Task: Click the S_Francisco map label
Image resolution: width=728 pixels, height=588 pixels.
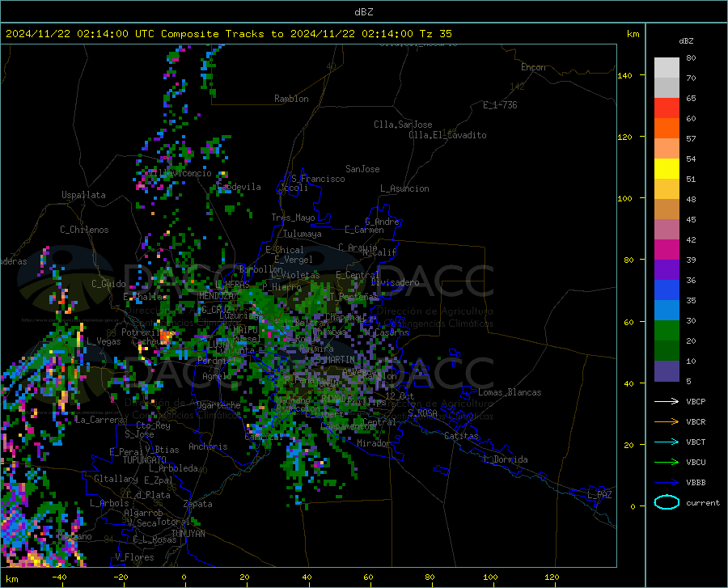Action: click(x=318, y=179)
